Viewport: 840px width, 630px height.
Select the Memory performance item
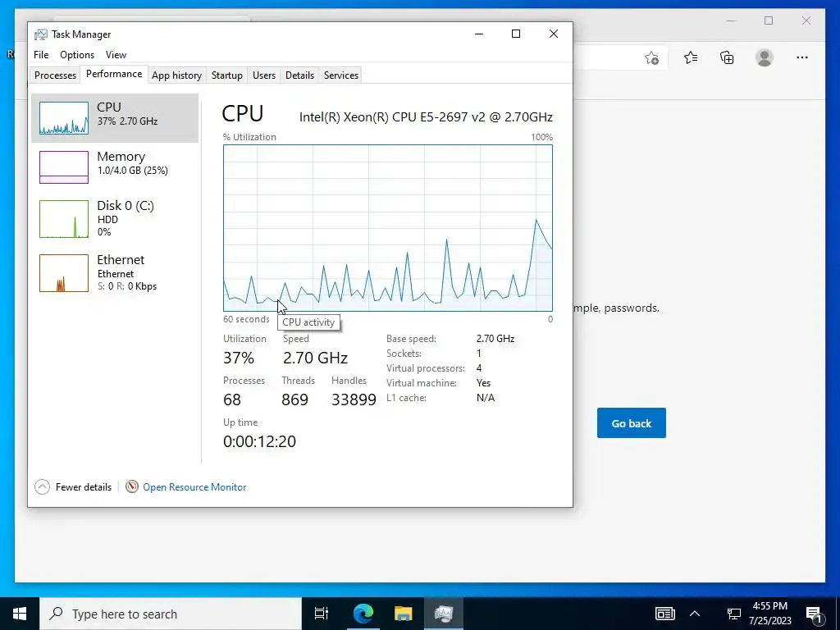tap(115, 167)
